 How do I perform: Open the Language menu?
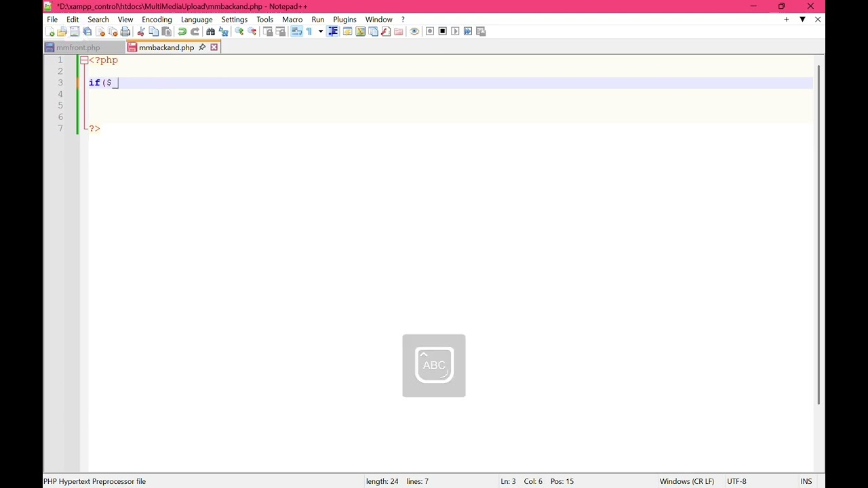point(197,19)
